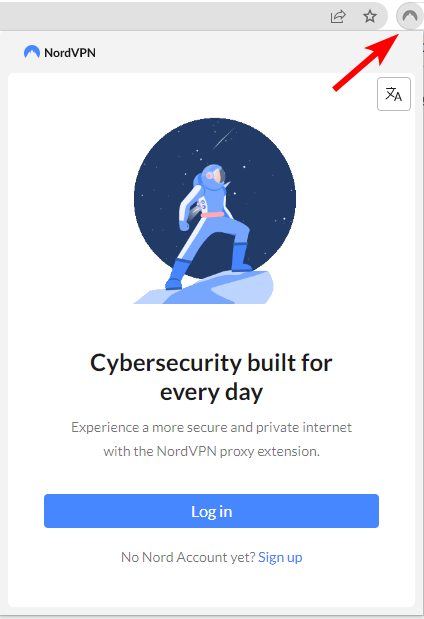Click the NordVPN wordmark text in the header
The width and height of the screenshot is (424, 619).
[x=70, y=53]
